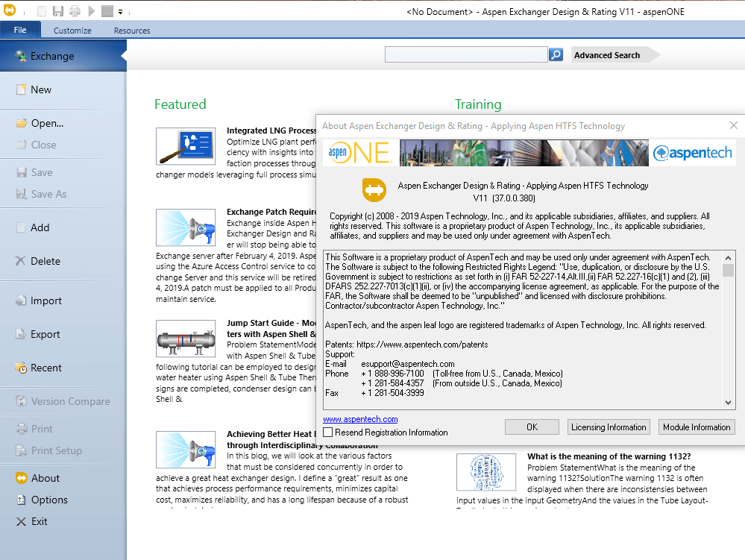Click the license text scroll-down arrow
The width and height of the screenshot is (745, 560).
tap(728, 403)
